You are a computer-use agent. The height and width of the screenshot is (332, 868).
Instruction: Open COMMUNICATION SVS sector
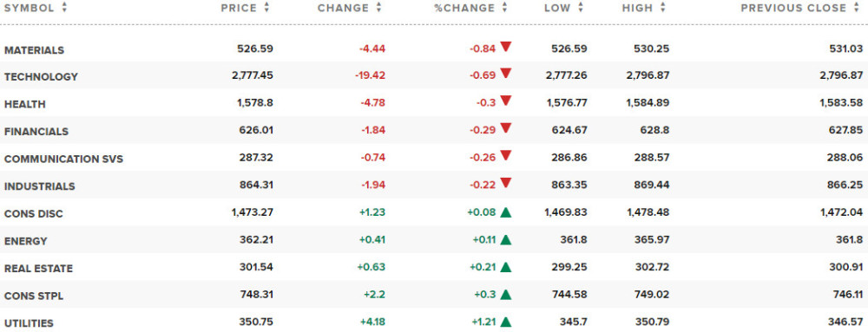coord(63,159)
